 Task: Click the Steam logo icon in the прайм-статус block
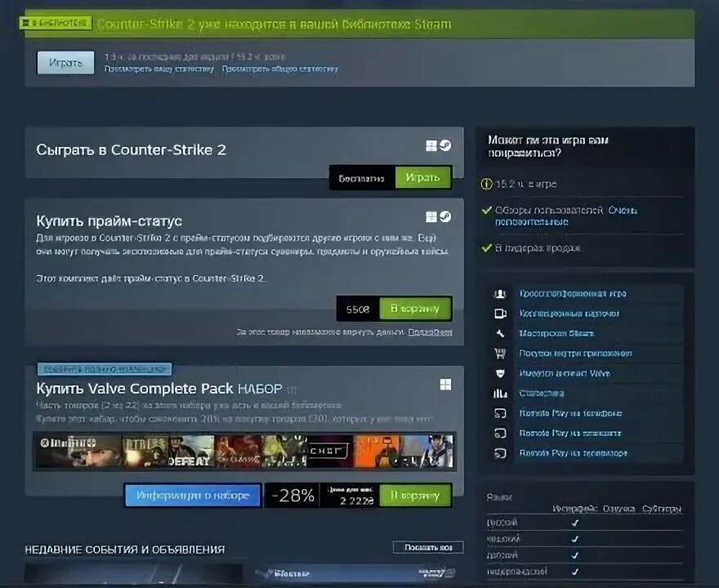445,216
